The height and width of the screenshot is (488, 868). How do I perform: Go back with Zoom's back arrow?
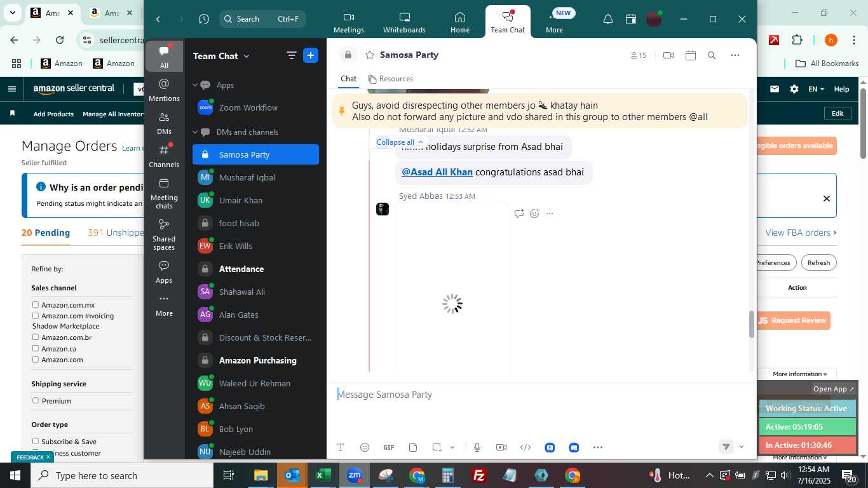pos(158,19)
